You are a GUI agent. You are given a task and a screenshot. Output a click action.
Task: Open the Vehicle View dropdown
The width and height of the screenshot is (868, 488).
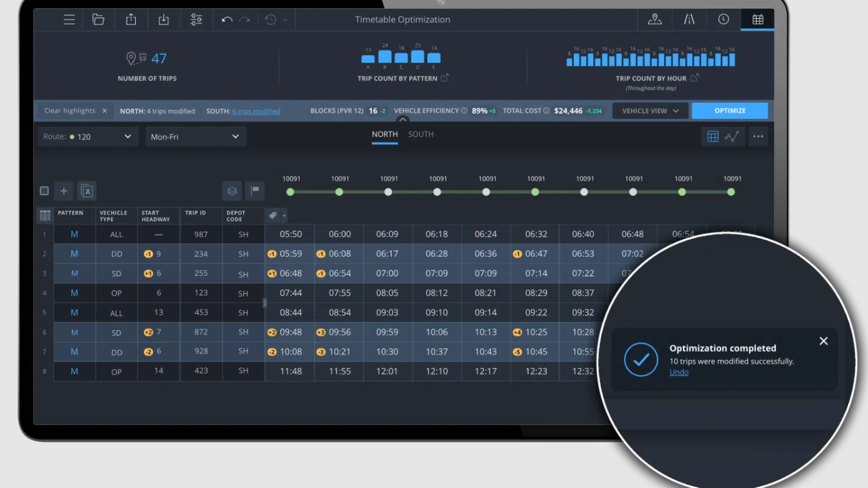(x=650, y=111)
